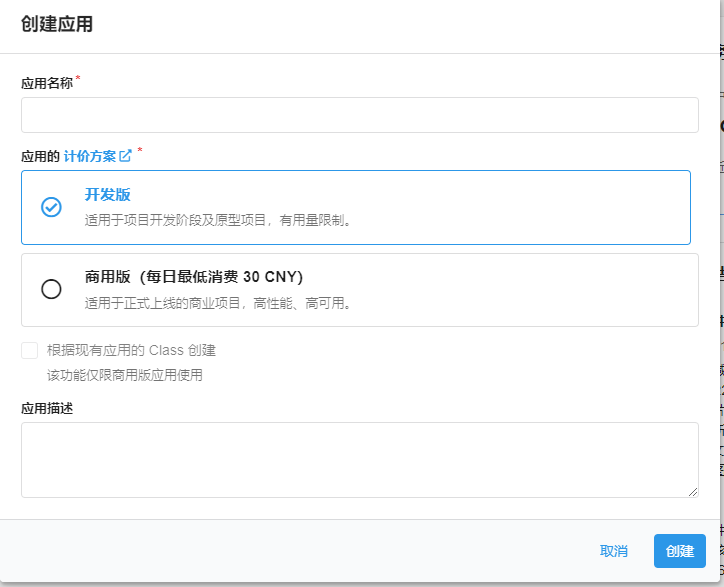This screenshot has width=724, height=587.
Task: Click the 应用描述 field label
Action: (47, 408)
